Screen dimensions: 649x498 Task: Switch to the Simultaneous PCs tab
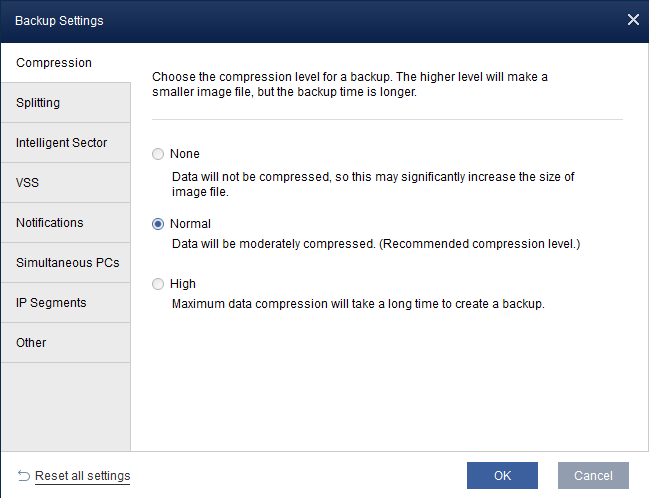pyautogui.click(x=65, y=263)
